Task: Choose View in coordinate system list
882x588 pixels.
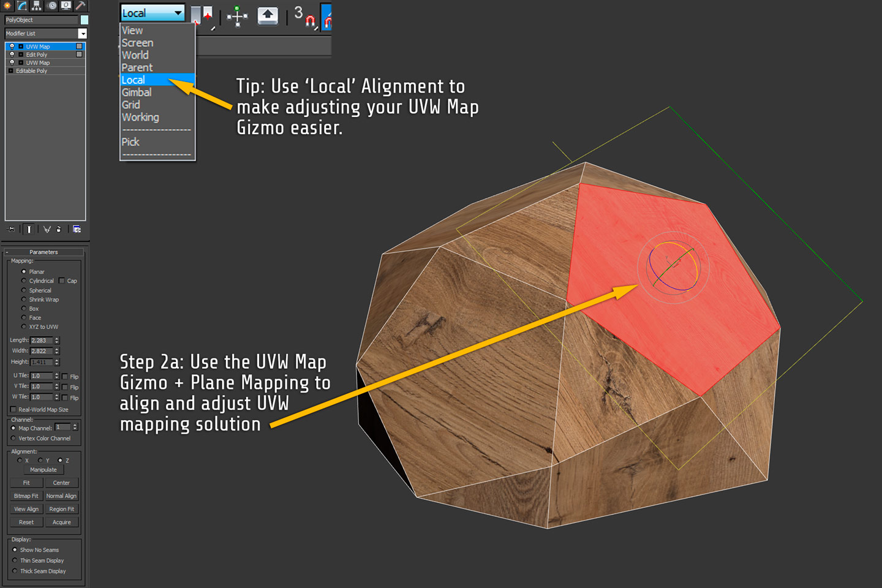Action: click(x=157, y=31)
